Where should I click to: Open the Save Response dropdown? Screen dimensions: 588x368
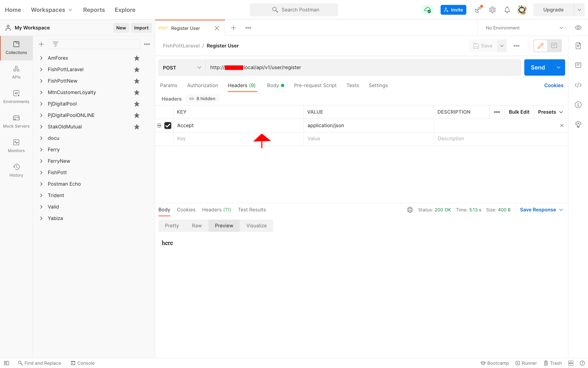(x=542, y=210)
